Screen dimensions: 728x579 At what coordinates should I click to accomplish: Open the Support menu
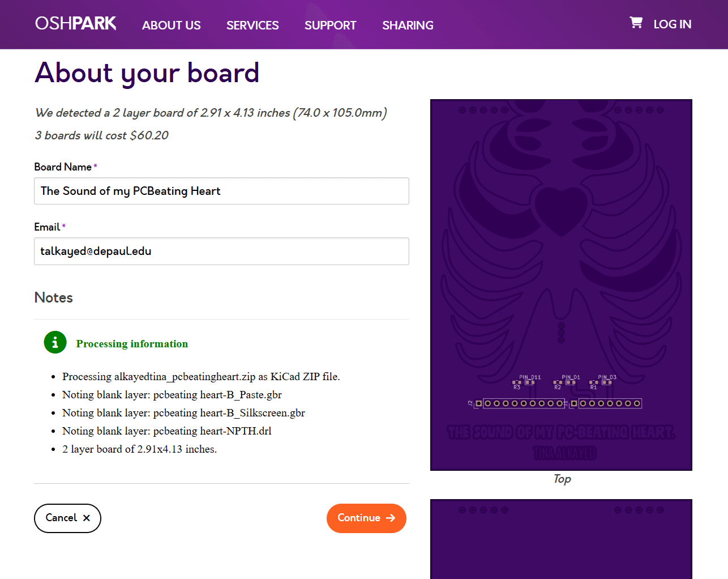330,25
